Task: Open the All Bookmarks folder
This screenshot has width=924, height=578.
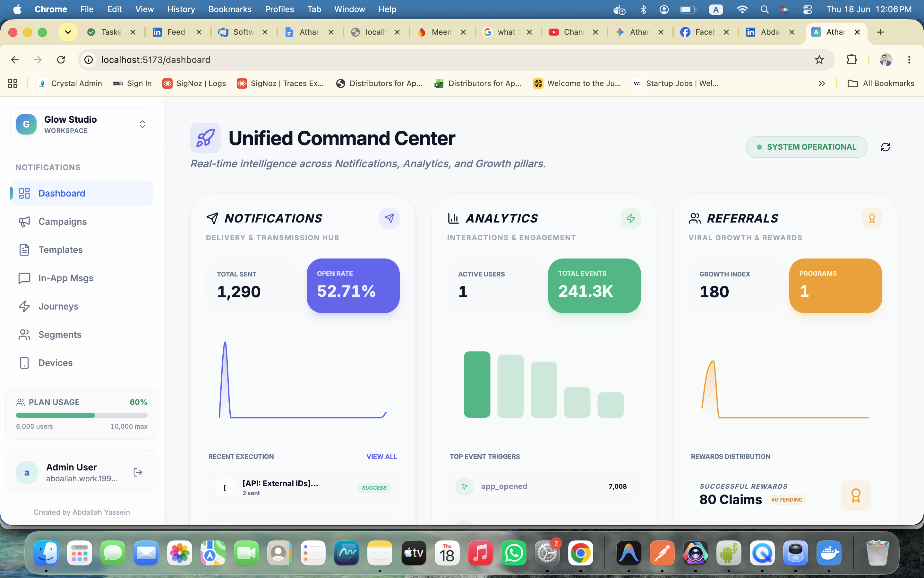Action: click(880, 83)
